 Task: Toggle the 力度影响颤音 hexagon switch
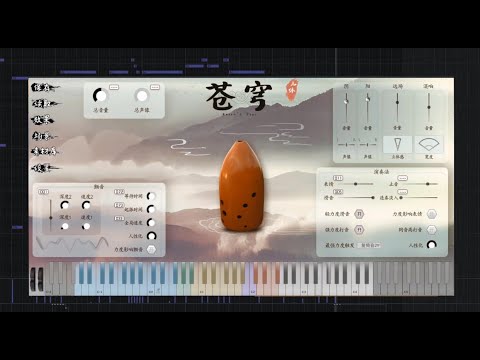pos(151,249)
